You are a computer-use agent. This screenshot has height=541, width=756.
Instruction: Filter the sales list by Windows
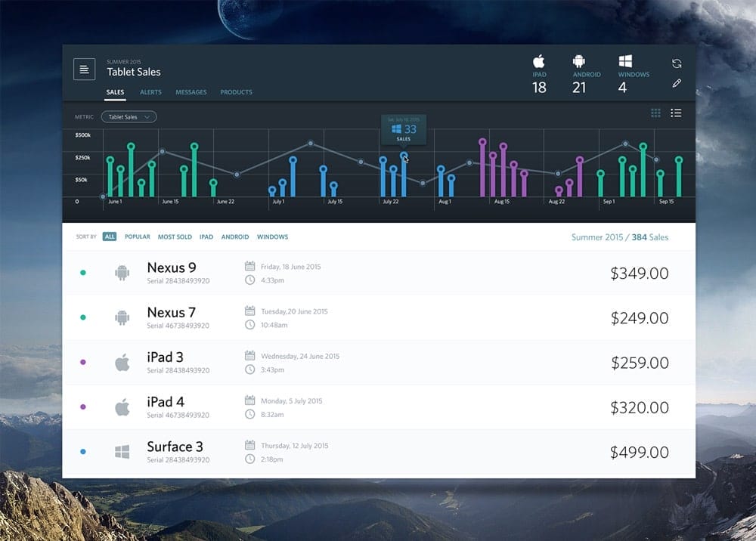click(272, 236)
